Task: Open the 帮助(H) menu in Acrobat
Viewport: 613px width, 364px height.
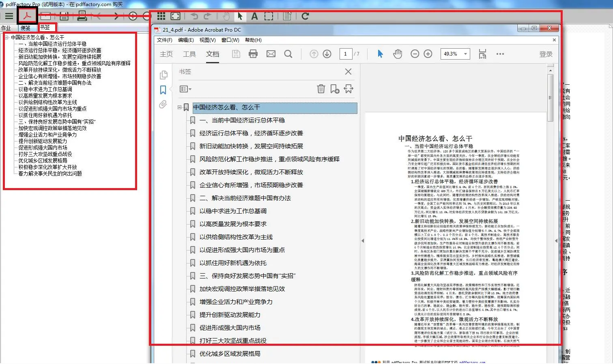Action: tap(253, 40)
